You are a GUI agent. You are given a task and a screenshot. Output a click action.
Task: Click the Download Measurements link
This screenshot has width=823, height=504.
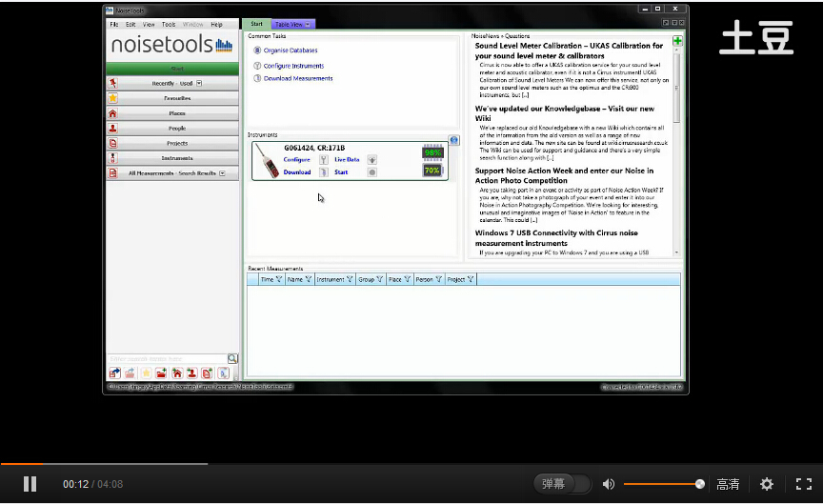pos(298,79)
